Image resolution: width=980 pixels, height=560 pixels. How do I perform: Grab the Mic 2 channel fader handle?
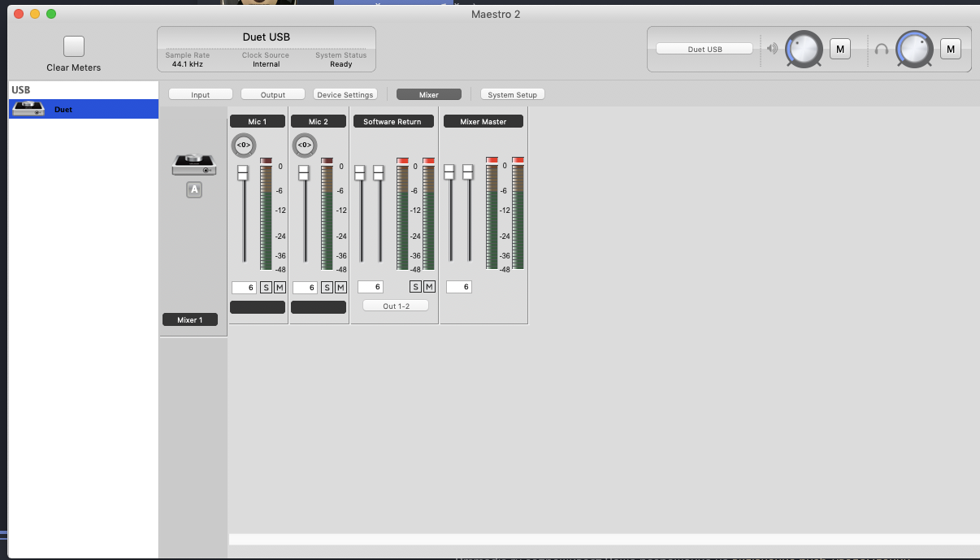coord(303,172)
